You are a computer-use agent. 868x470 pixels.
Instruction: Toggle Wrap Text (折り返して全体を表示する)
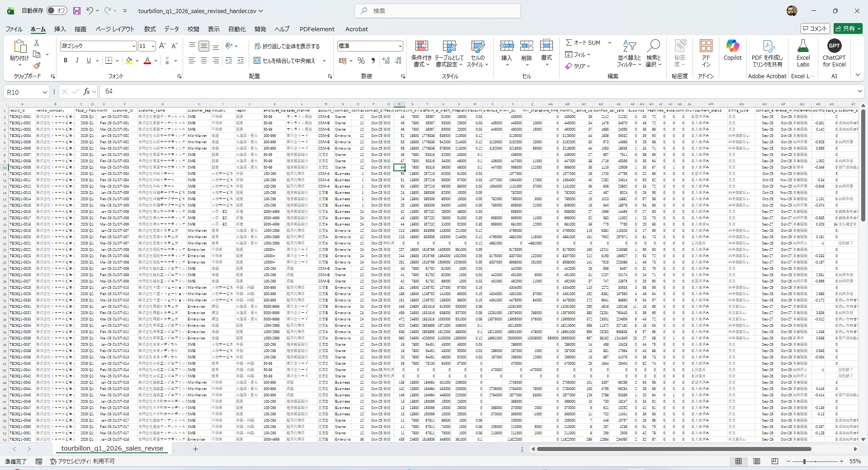(x=287, y=46)
